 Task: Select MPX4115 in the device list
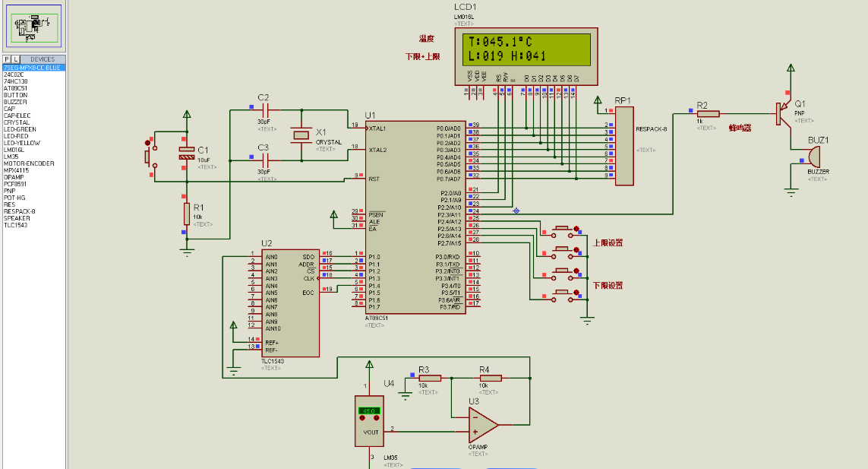click(15, 170)
